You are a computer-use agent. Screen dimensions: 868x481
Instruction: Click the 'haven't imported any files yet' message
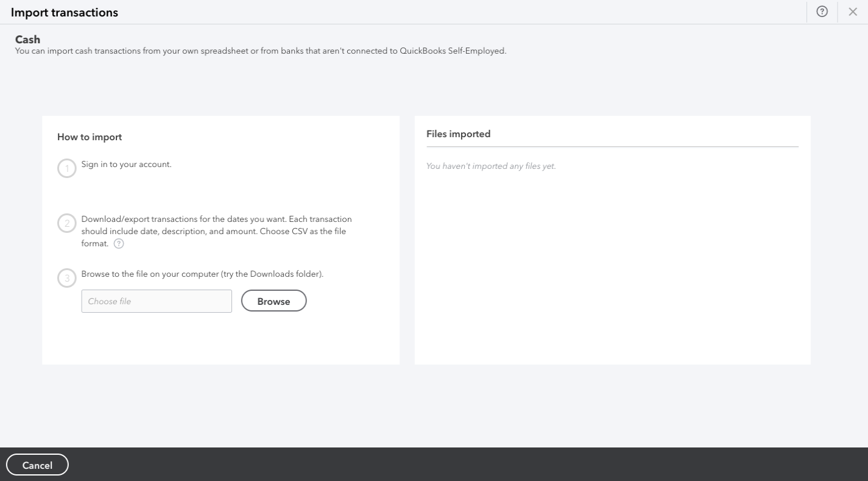pos(491,166)
